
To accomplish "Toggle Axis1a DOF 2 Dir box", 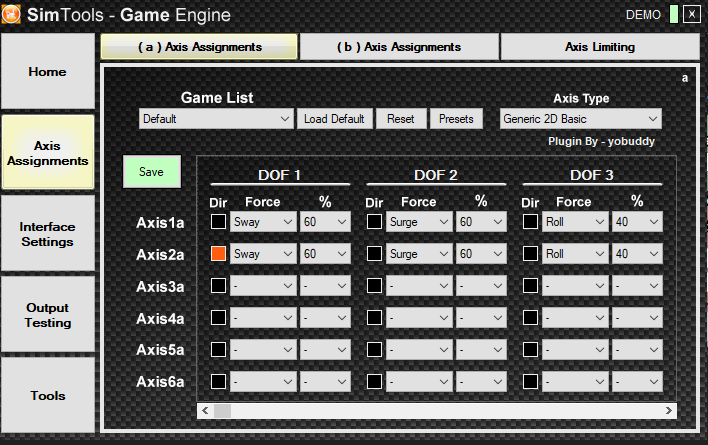I will (374, 222).
